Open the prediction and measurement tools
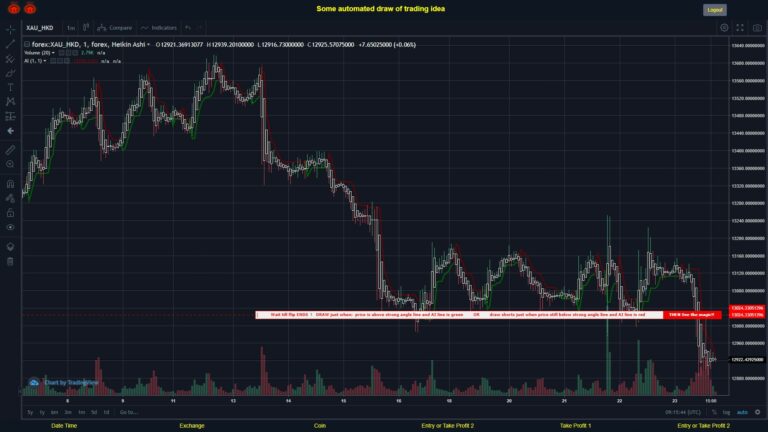This screenshot has width=768, height=432. (10, 117)
